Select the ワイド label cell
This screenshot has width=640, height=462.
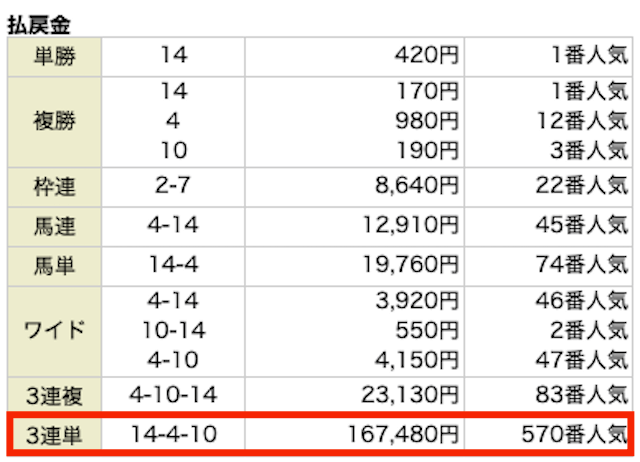54,331
